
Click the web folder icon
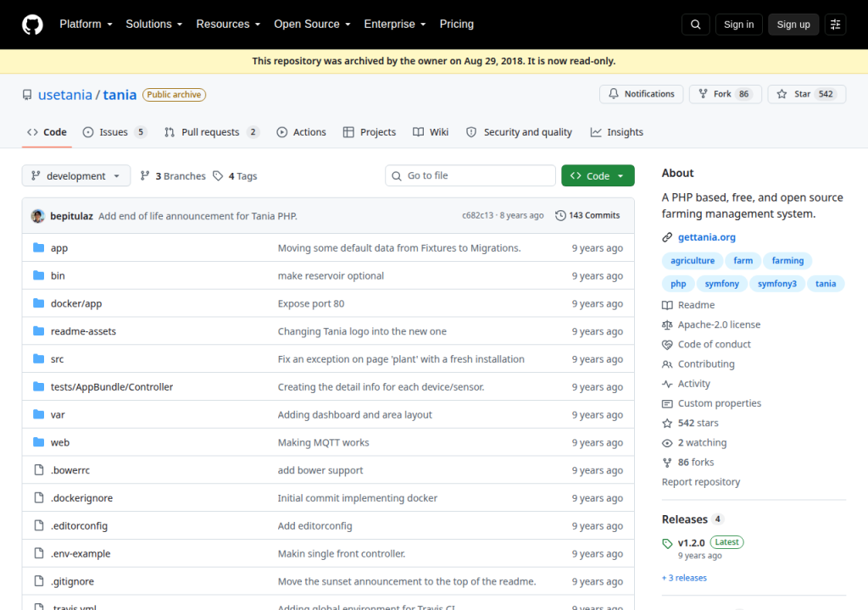[38, 441]
